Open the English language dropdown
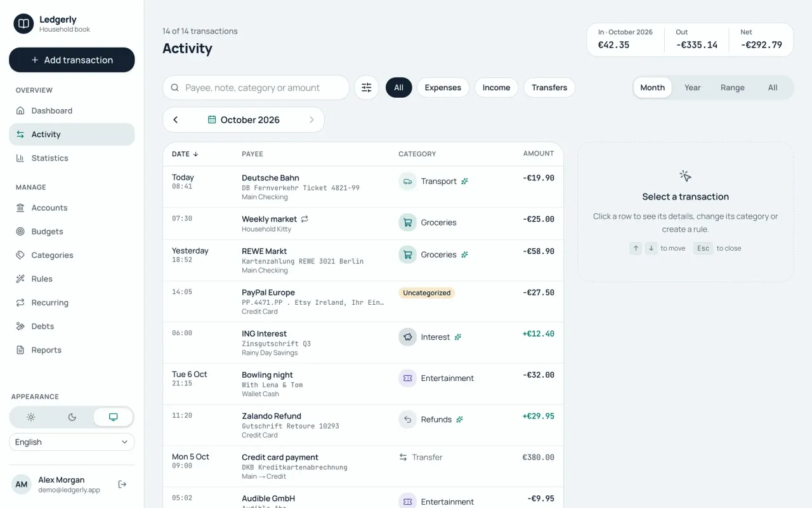Image resolution: width=812 pixels, height=508 pixels. [x=72, y=442]
